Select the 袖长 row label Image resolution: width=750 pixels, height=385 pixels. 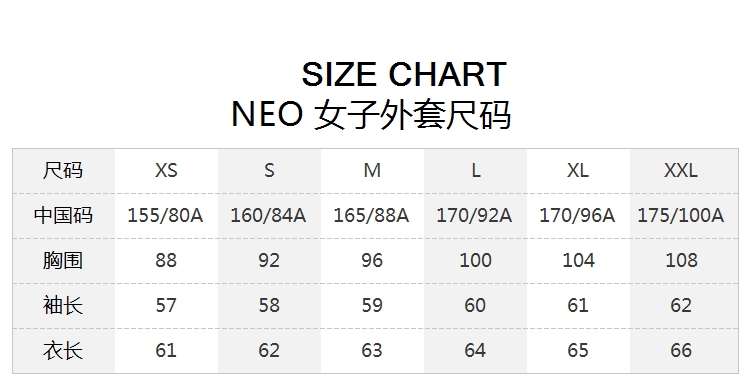coord(63,306)
